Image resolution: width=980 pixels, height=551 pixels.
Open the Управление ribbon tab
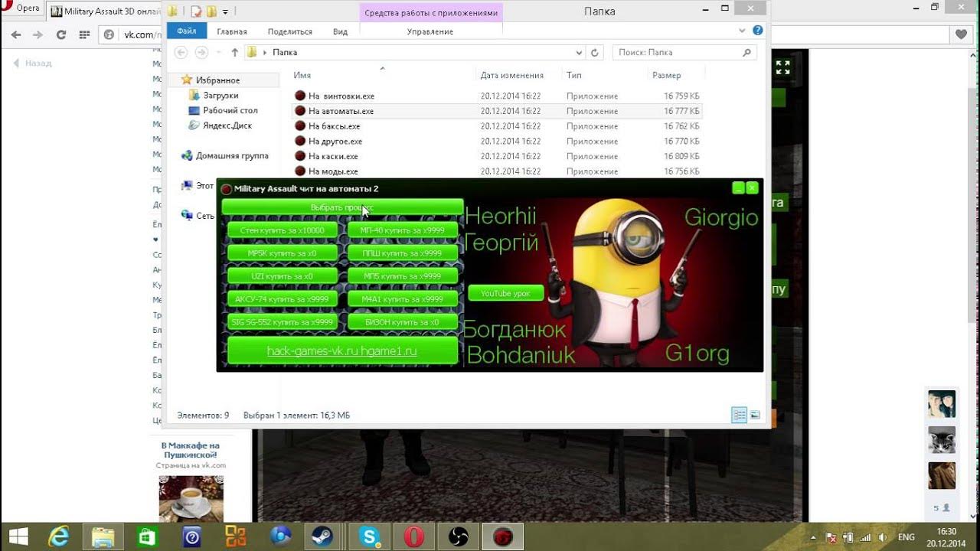click(430, 31)
